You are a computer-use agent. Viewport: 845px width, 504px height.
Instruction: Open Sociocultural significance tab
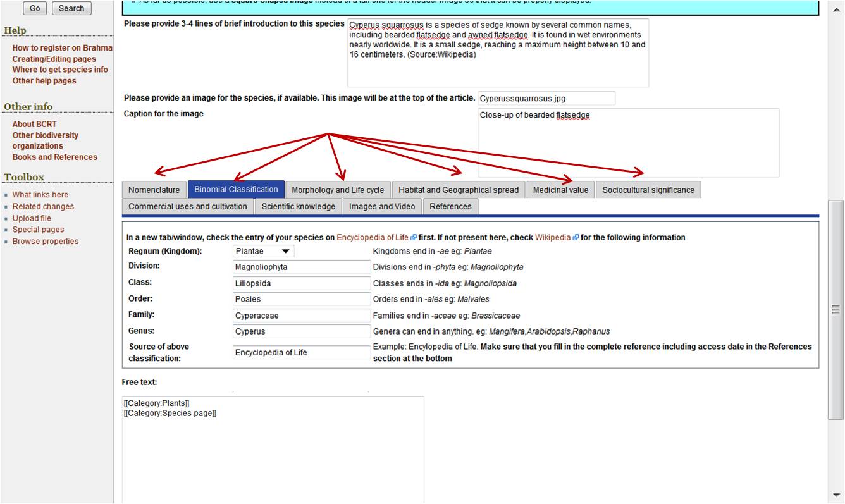point(648,190)
